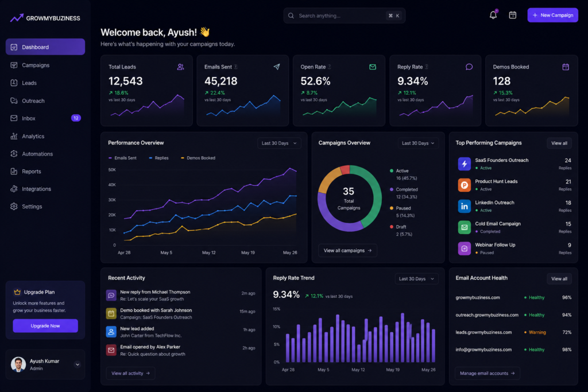This screenshot has height=392, width=588.
Task: Toggle Demos Booked series in chart legend
Action: (x=198, y=158)
